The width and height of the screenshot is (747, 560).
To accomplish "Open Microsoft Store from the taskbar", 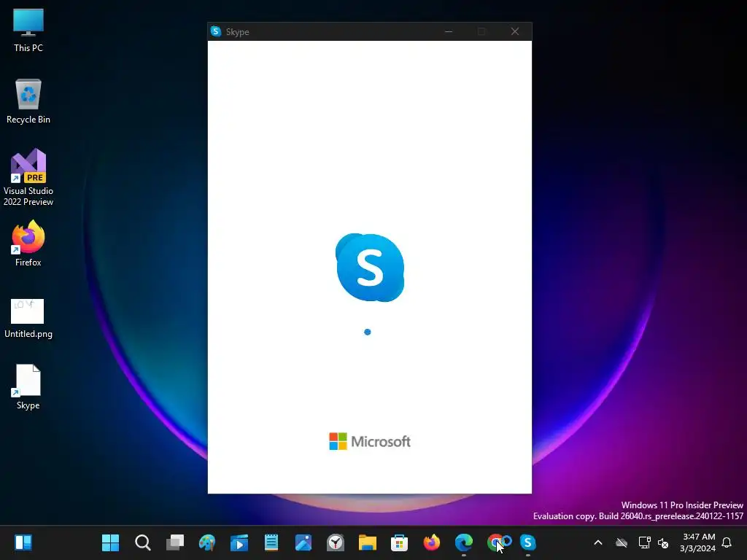I will tap(399, 542).
